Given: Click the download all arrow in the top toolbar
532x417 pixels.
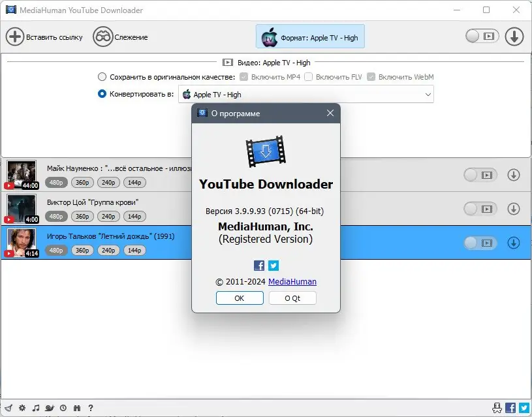Looking at the screenshot, I should click(514, 36).
